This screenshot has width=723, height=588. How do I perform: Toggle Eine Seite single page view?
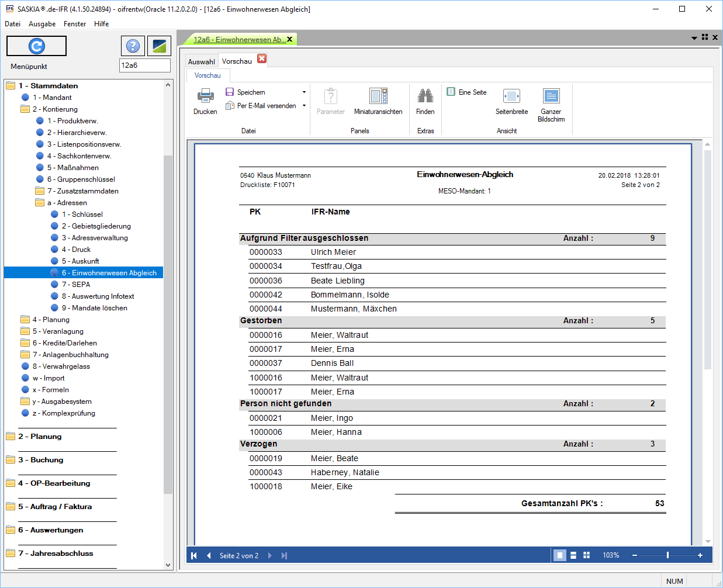(467, 92)
